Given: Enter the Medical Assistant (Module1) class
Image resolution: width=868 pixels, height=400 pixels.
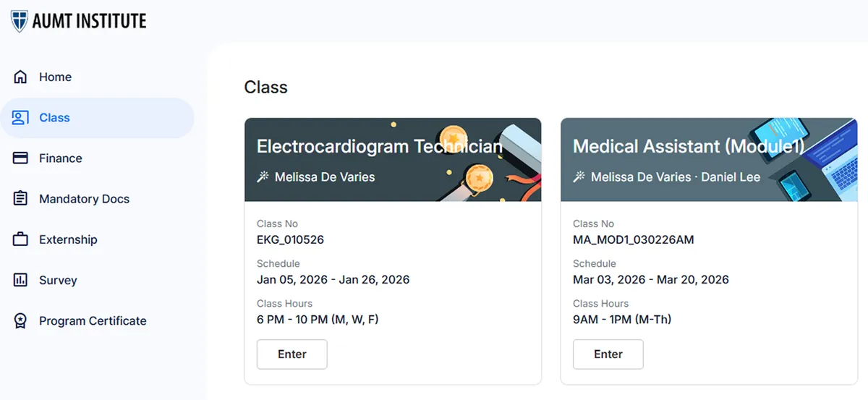Looking at the screenshot, I should tap(608, 354).
